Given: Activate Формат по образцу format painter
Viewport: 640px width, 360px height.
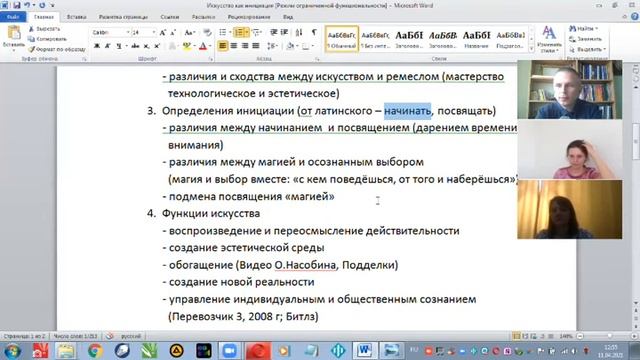Looking at the screenshot, I should (x=57, y=49).
